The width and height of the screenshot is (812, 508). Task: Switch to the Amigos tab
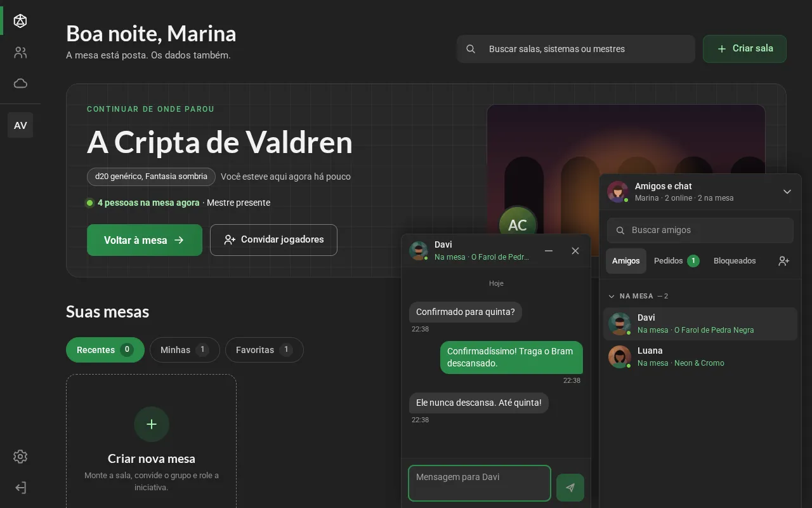pyautogui.click(x=626, y=261)
